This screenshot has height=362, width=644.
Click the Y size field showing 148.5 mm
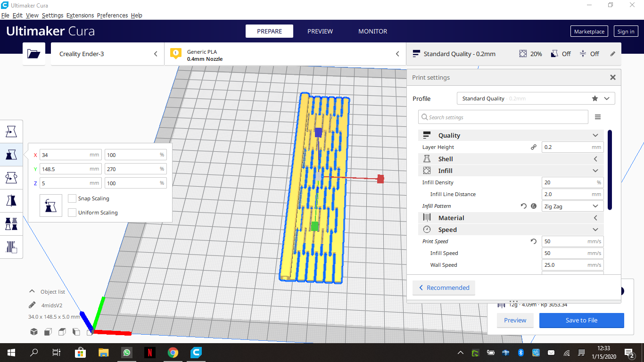[x=70, y=169]
